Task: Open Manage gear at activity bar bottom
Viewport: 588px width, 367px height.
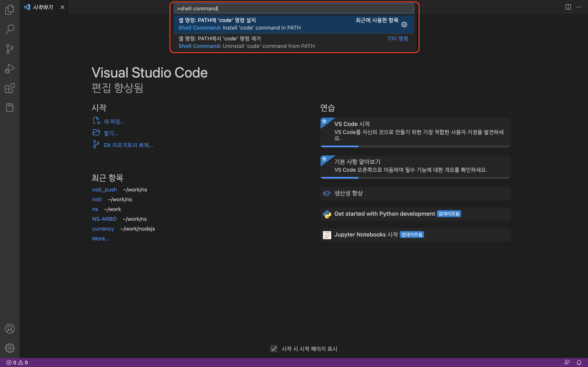Action: tap(10, 348)
